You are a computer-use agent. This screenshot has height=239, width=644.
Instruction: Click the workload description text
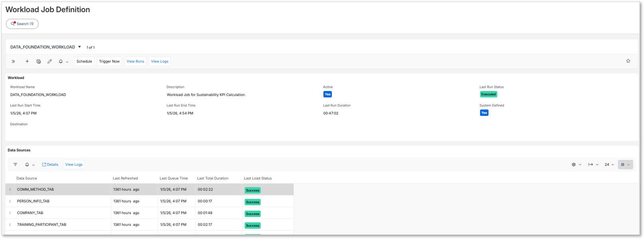point(206,95)
